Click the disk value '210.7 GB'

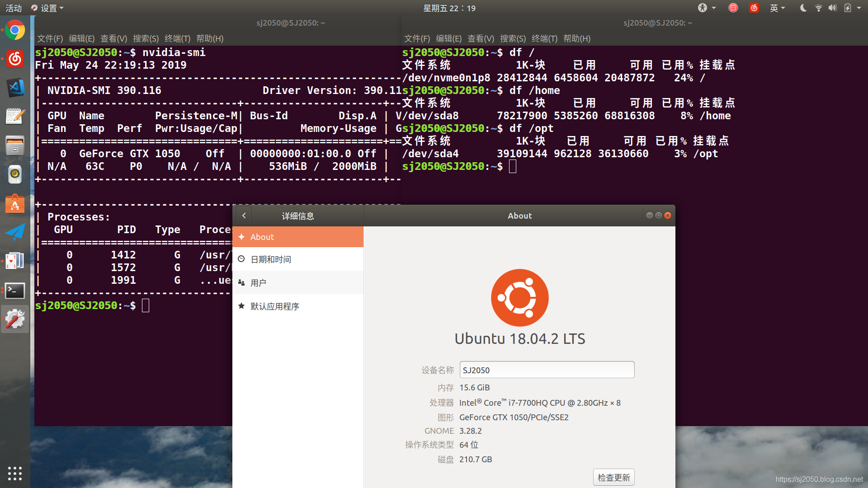476,459
